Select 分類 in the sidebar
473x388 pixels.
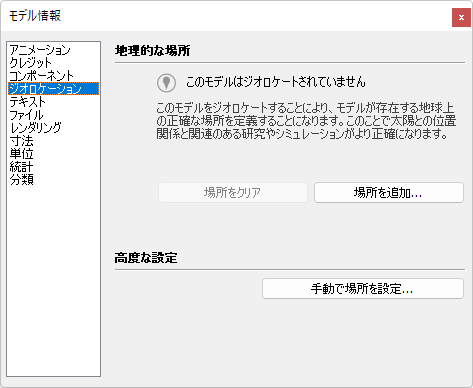click(x=53, y=180)
